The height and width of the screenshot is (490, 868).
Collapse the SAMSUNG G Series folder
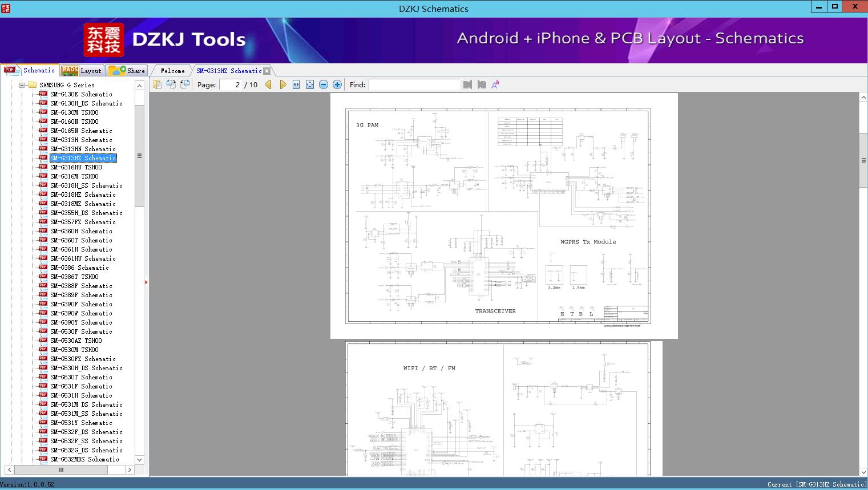pos(22,85)
